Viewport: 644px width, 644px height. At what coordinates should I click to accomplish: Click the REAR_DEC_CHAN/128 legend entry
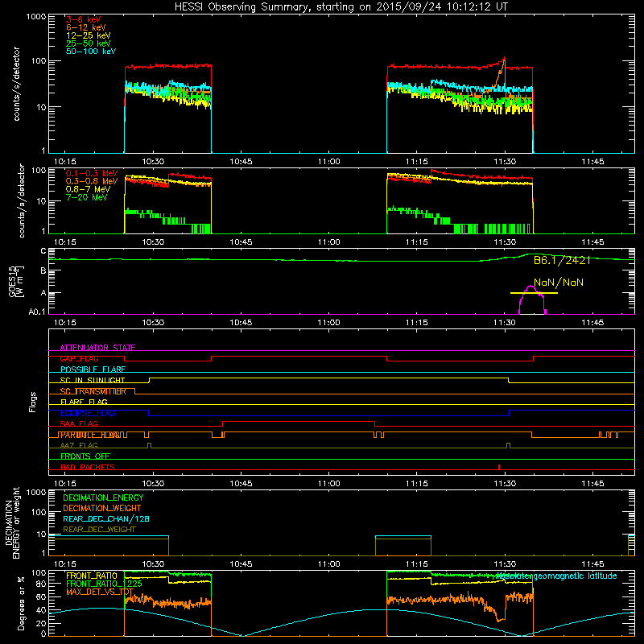pyautogui.click(x=106, y=518)
